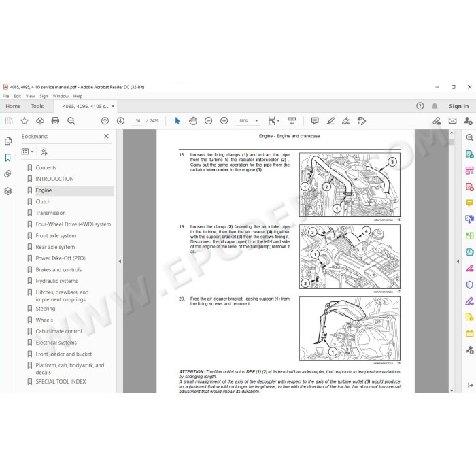Close the Bookmarks panel
Image resolution: width=476 pixels, height=476 pixels.
[106, 136]
